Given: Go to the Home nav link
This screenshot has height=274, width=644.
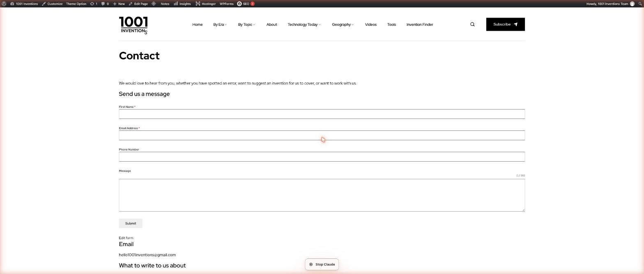Looking at the screenshot, I should pos(197,25).
